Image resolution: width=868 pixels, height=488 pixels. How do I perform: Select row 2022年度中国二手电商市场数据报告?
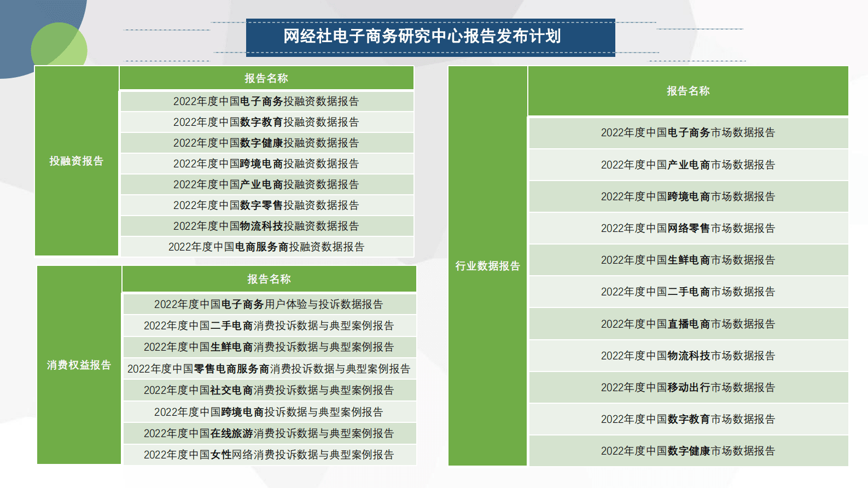[x=688, y=292]
